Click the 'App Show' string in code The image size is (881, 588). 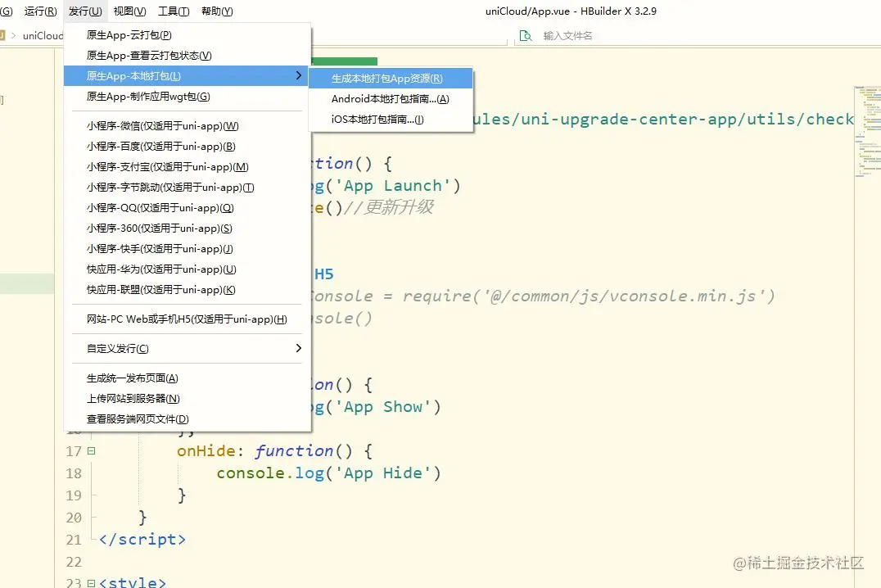point(382,407)
